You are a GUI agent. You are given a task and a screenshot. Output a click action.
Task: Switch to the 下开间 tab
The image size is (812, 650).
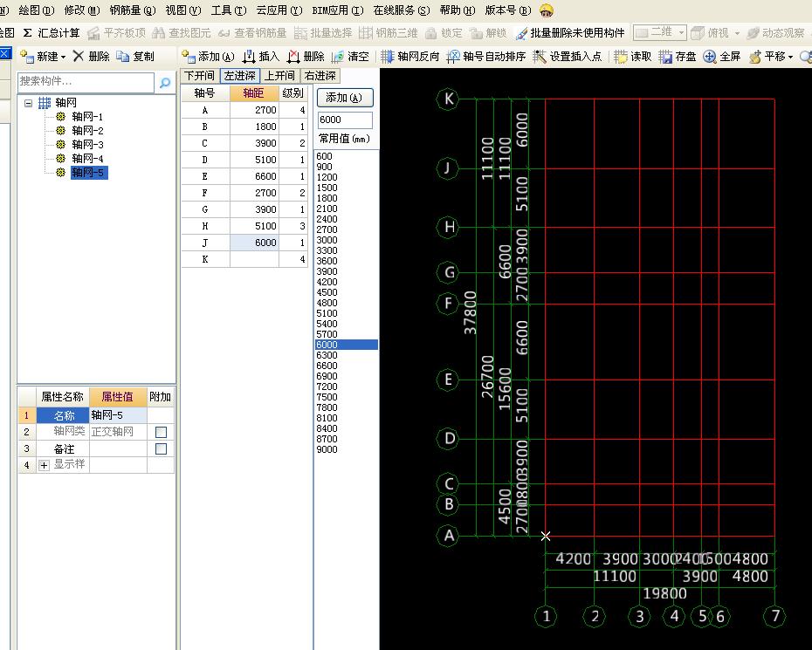[x=199, y=76]
